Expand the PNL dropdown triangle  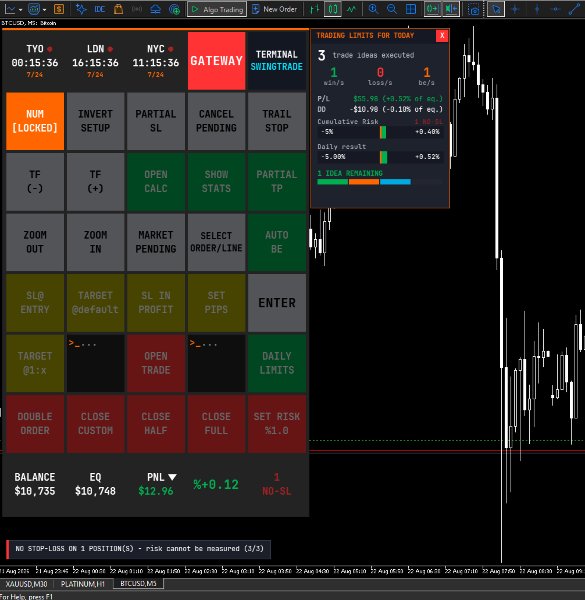[x=172, y=477]
